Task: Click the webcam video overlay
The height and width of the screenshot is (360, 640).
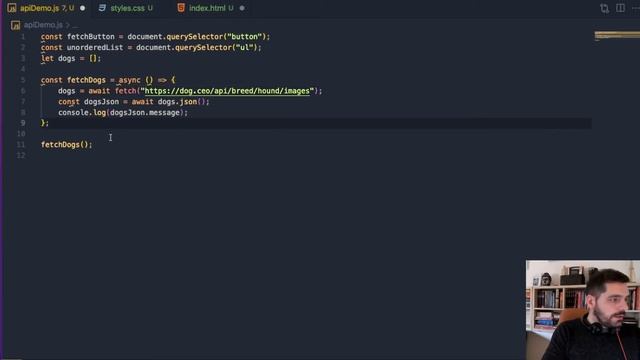Action: click(x=583, y=310)
